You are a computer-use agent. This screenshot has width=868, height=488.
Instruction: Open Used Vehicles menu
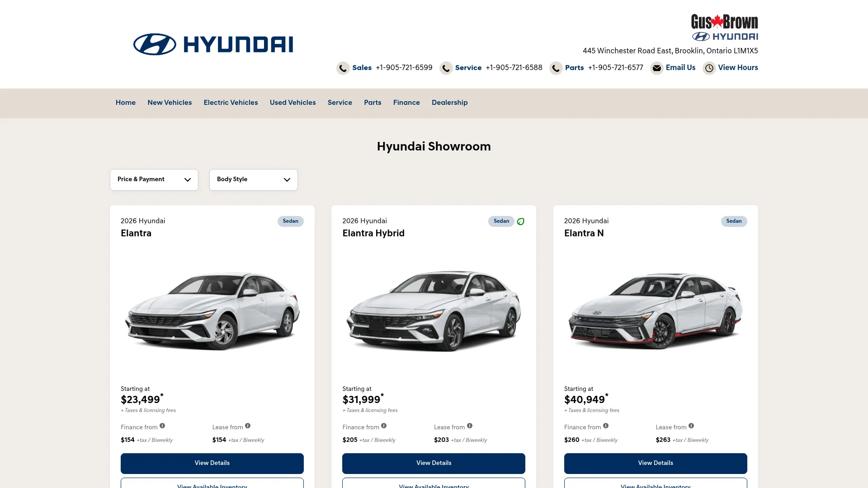293,103
